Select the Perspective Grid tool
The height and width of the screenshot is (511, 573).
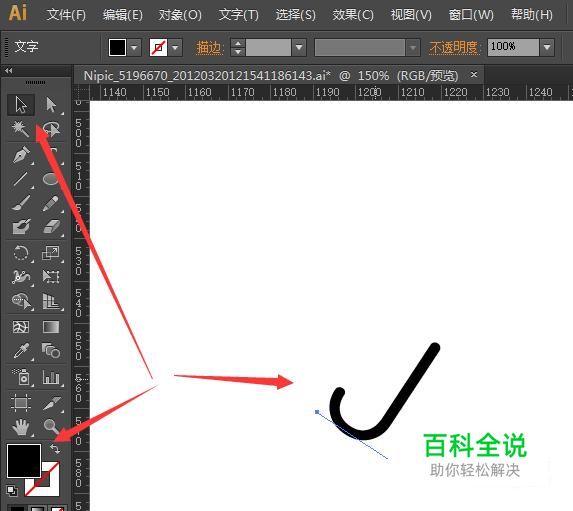51,301
